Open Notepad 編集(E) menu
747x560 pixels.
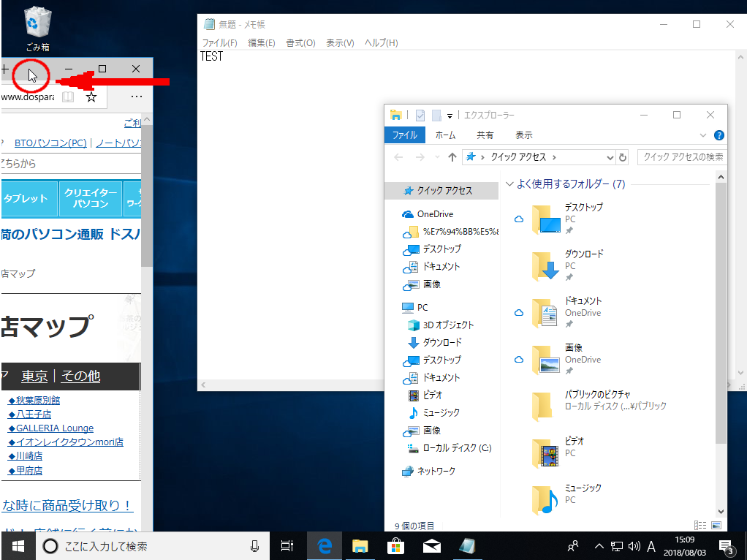[x=262, y=43]
